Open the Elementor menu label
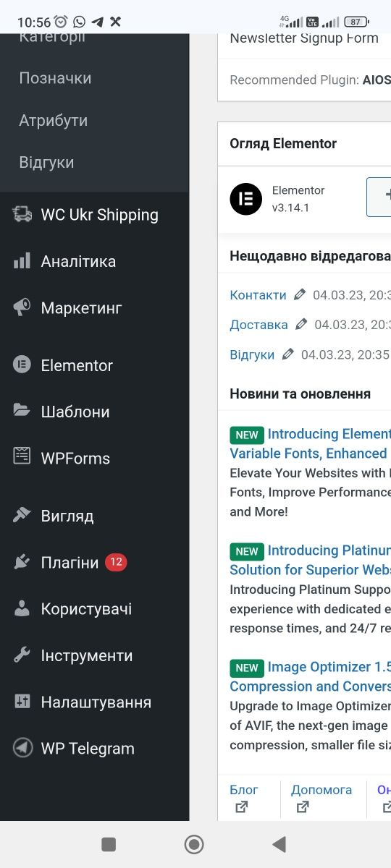This screenshot has height=868, width=391. [x=77, y=365]
